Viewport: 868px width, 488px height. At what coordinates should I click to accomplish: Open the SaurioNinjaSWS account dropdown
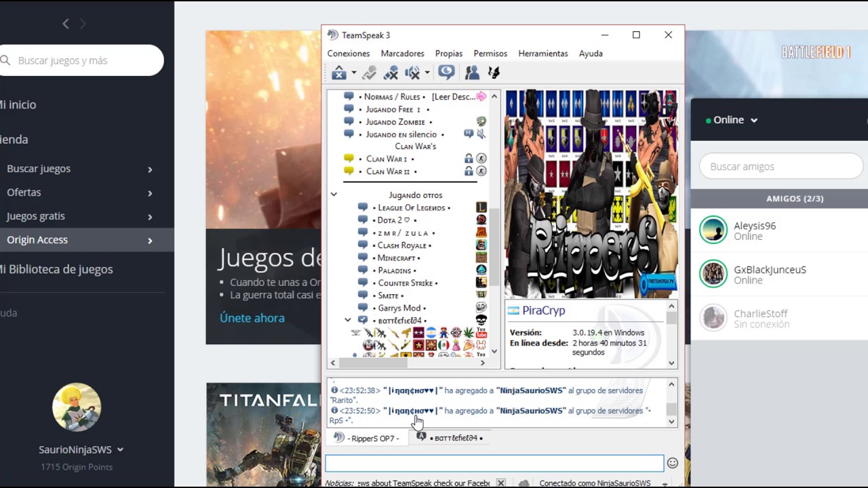(x=81, y=449)
